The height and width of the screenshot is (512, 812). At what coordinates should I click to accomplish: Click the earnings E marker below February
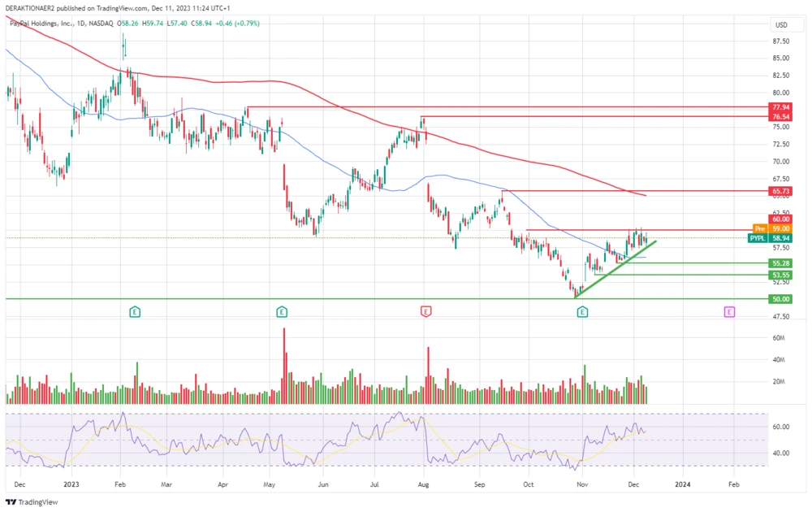(x=135, y=311)
